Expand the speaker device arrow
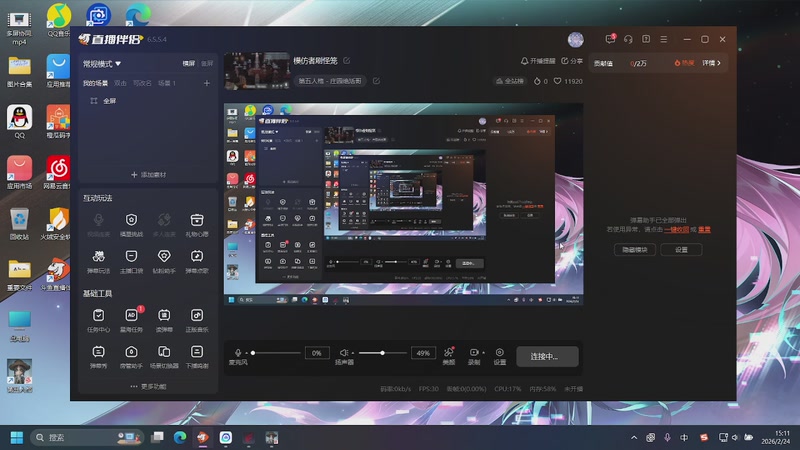Image resolution: width=800 pixels, height=450 pixels. (x=353, y=353)
